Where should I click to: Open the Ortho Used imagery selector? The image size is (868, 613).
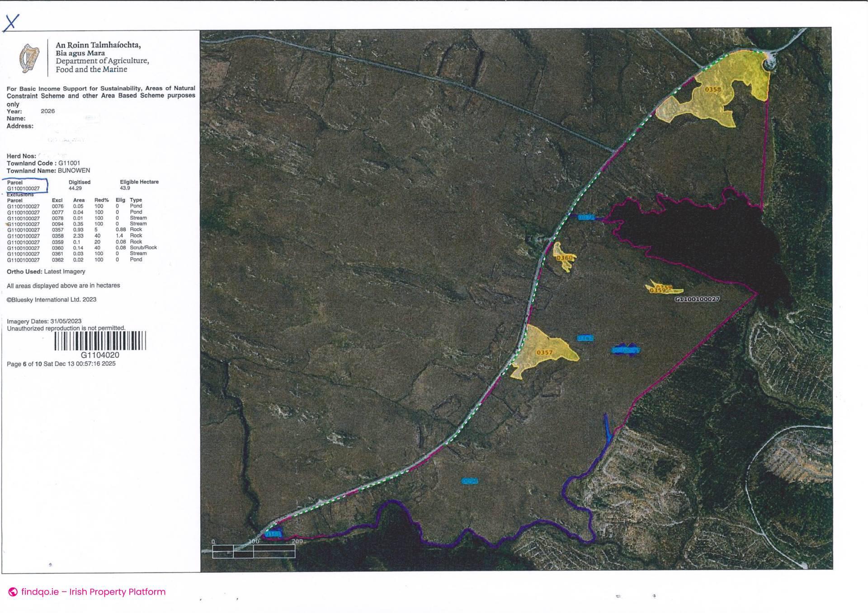pos(46,271)
